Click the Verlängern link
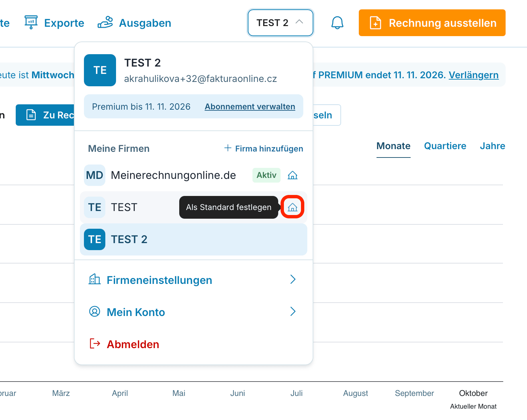Image resolution: width=527 pixels, height=420 pixels. 473,75
